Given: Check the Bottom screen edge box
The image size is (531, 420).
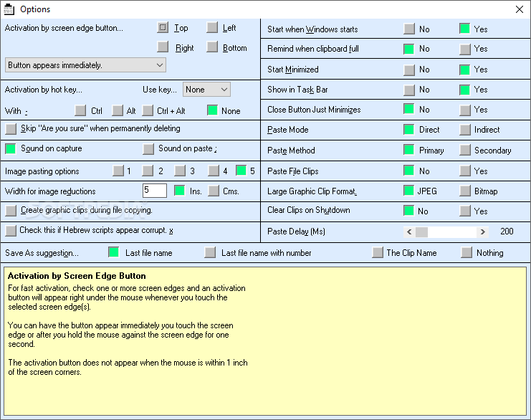Looking at the screenshot, I should tap(212, 47).
